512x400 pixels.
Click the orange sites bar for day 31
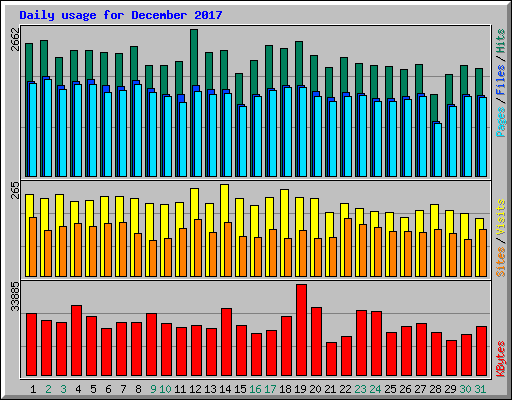coord(483,253)
